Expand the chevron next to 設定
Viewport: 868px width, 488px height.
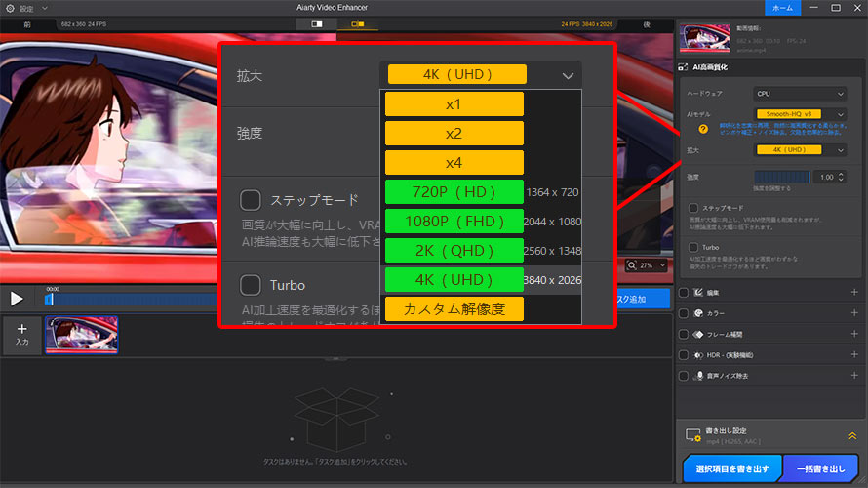[45, 9]
